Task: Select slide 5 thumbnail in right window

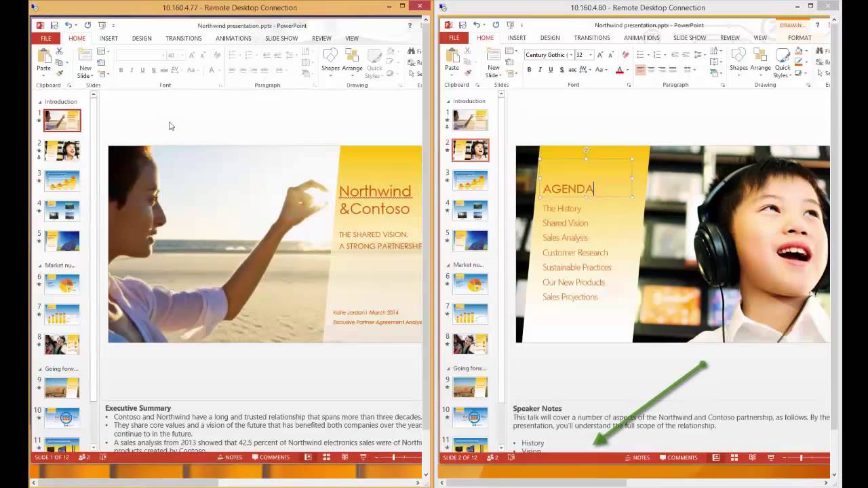Action: (470, 241)
